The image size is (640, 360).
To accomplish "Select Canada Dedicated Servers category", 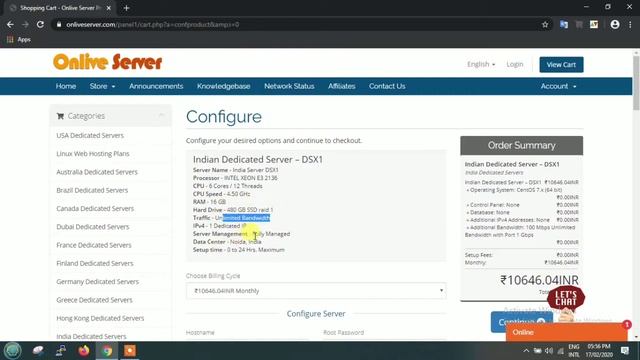I will coord(95,209).
